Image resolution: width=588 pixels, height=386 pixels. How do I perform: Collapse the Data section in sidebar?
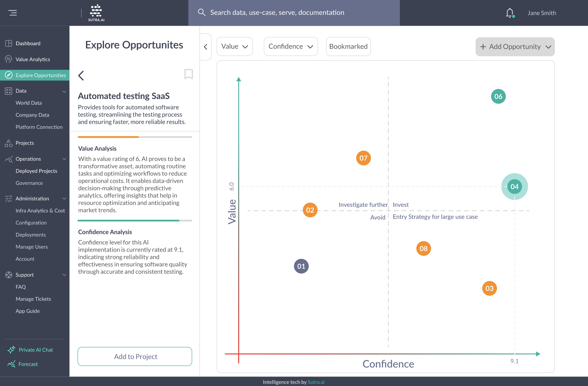point(64,91)
